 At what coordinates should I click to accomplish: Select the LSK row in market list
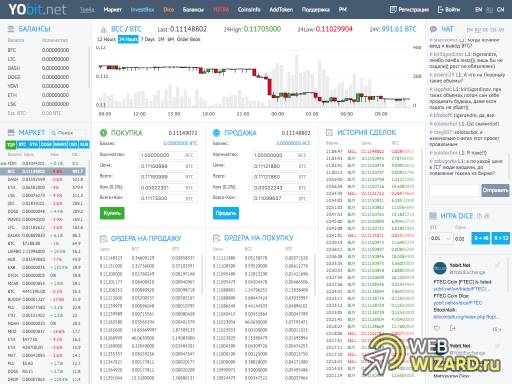(43, 195)
